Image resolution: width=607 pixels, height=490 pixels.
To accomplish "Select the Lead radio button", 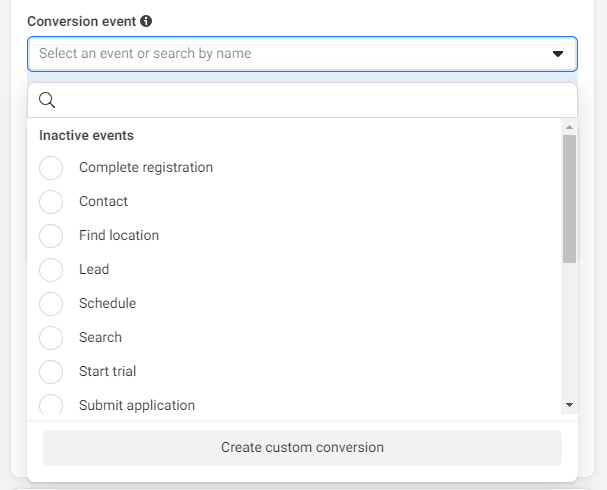I will [51, 270].
